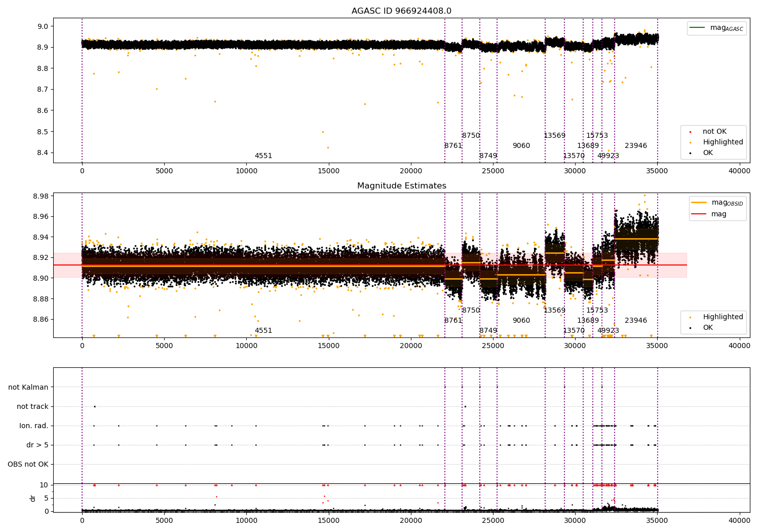Image resolution: width=760 pixels, height=532 pixels.
Task: Click label 13569 in the Magnitude Estimates plot
Action: (x=554, y=311)
